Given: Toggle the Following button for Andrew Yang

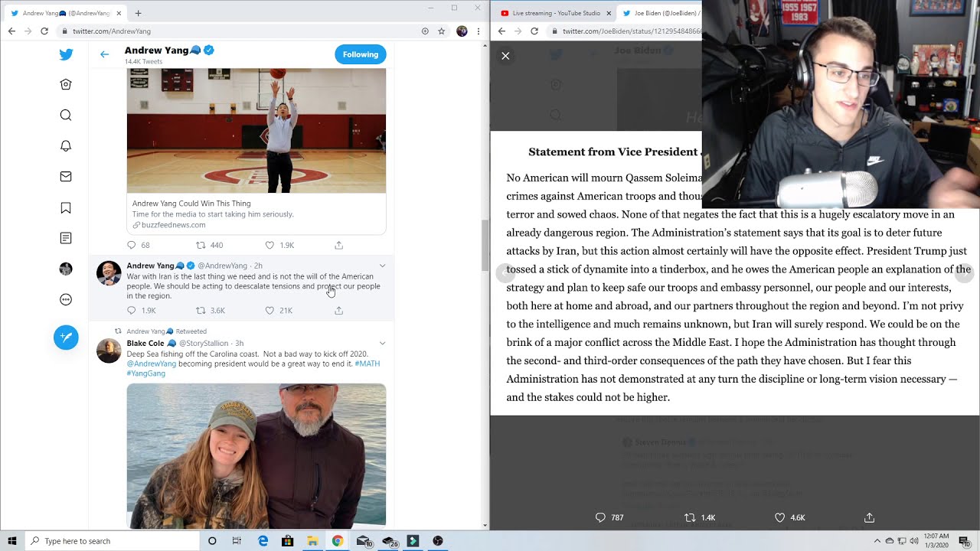Looking at the screenshot, I should 360,54.
